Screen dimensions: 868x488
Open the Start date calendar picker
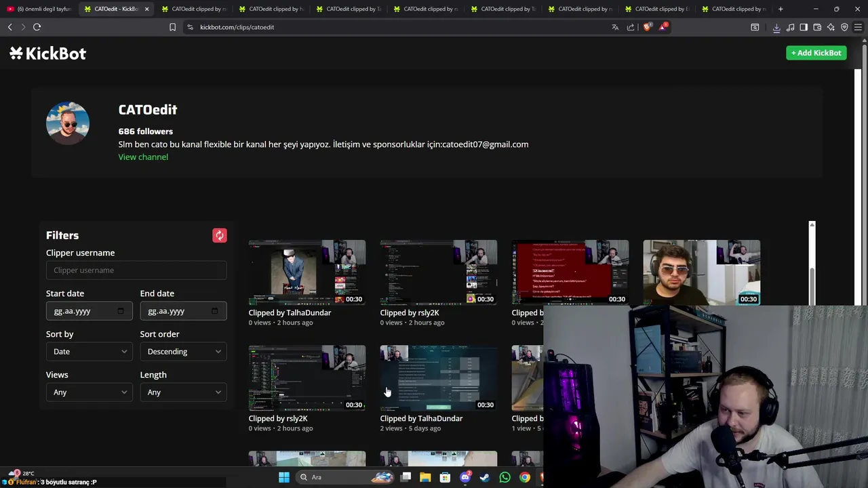(121, 311)
